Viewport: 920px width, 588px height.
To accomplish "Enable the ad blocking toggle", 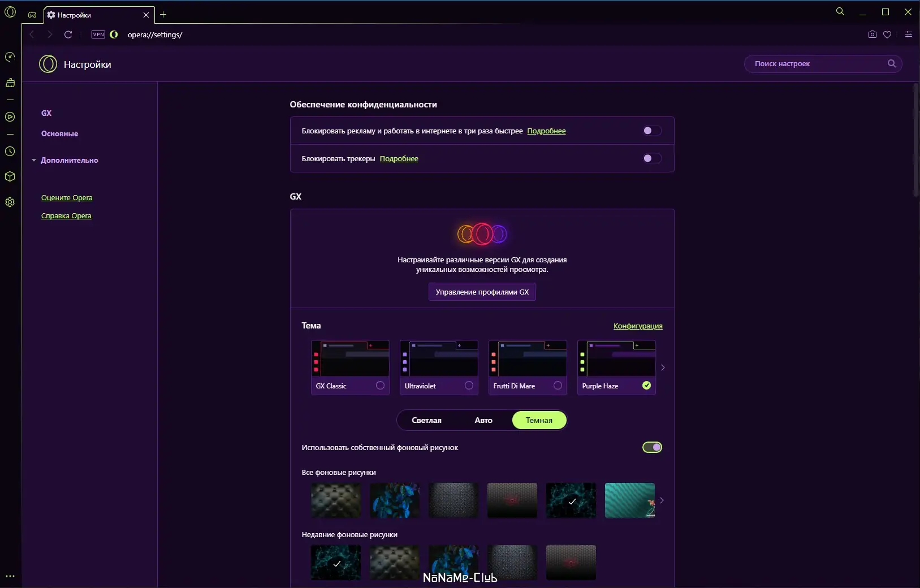I will pos(652,131).
